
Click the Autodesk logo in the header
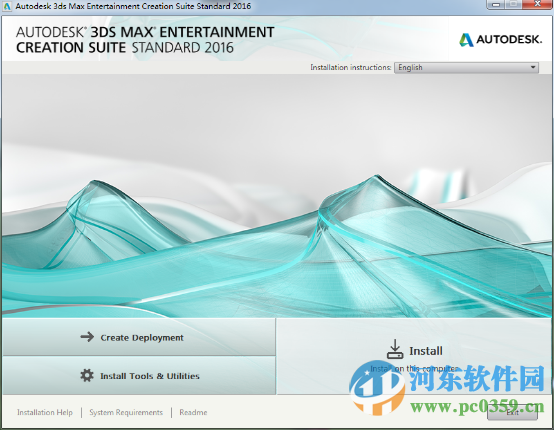[x=500, y=40]
